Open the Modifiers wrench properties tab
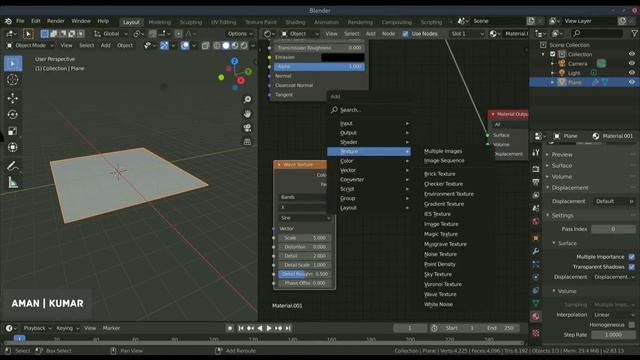The height and width of the screenshot is (360, 640). point(536,251)
